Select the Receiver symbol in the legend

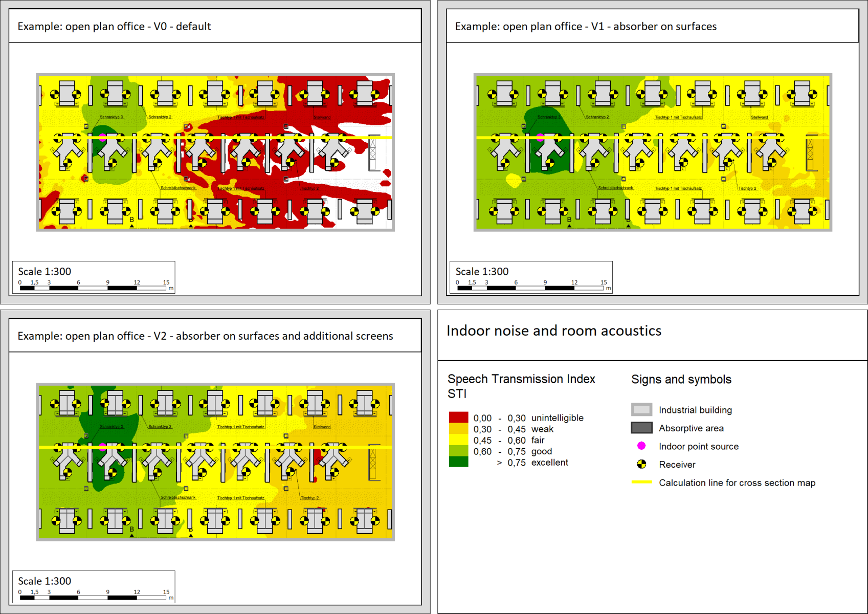[641, 464]
